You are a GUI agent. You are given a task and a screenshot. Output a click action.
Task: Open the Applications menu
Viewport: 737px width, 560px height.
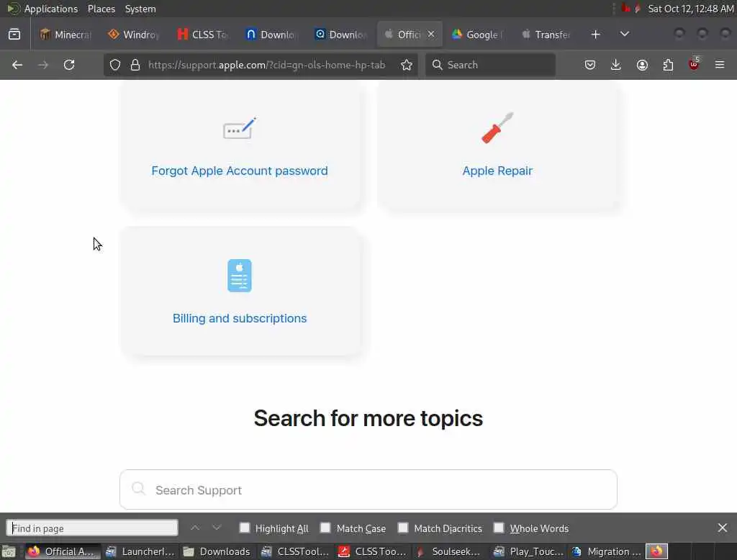click(51, 9)
